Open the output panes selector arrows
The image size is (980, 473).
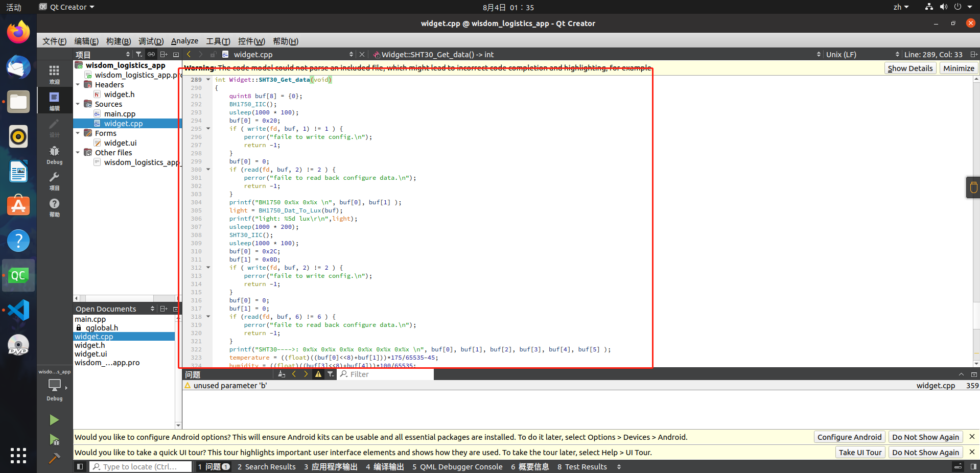click(x=619, y=466)
